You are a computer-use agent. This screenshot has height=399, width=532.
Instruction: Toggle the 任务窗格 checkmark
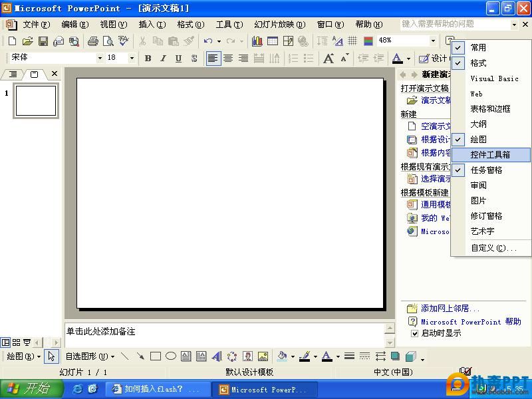(x=458, y=170)
